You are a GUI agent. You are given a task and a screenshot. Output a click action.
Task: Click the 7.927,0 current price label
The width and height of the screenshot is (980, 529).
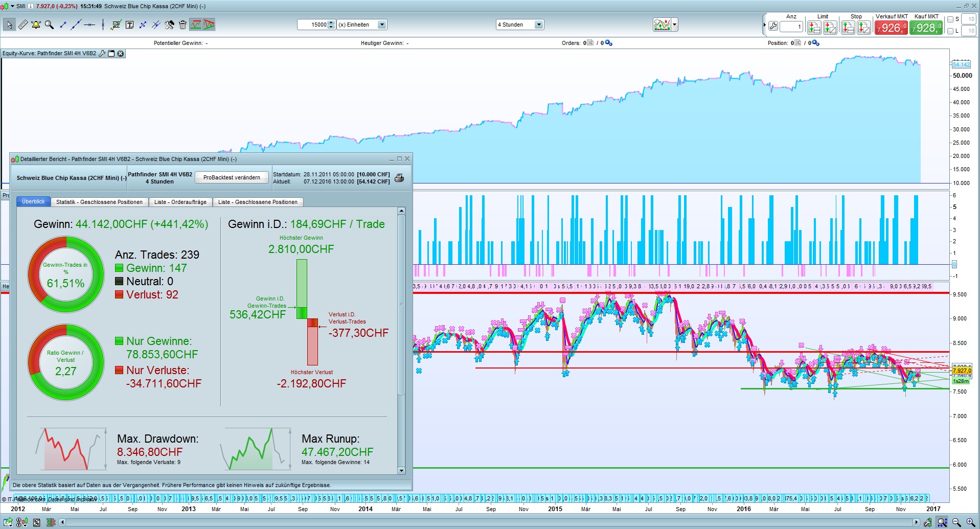coord(962,371)
